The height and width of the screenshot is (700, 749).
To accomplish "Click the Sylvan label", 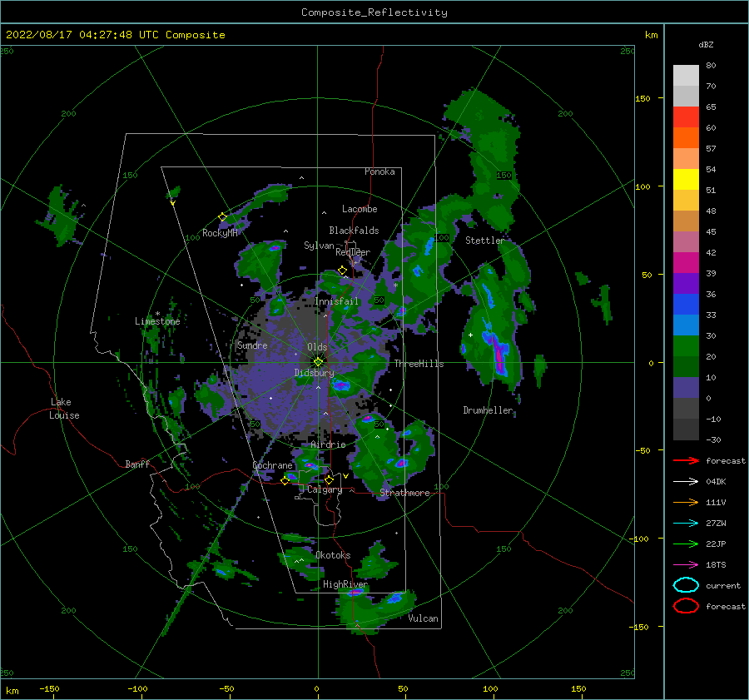I will tap(319, 245).
